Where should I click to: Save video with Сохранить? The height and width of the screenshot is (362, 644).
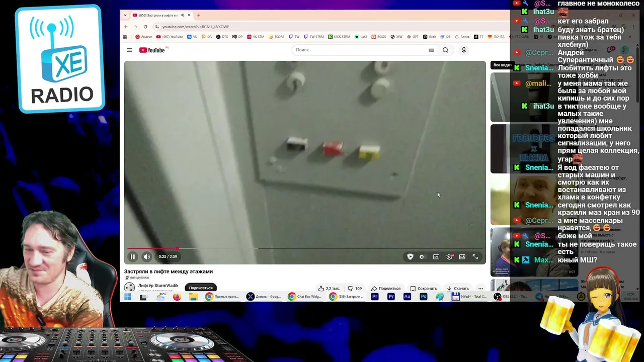[423, 289]
